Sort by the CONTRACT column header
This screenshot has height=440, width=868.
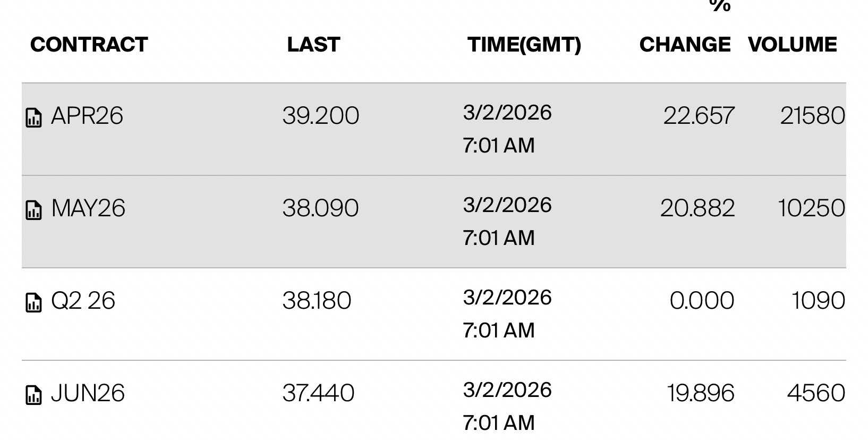point(89,45)
